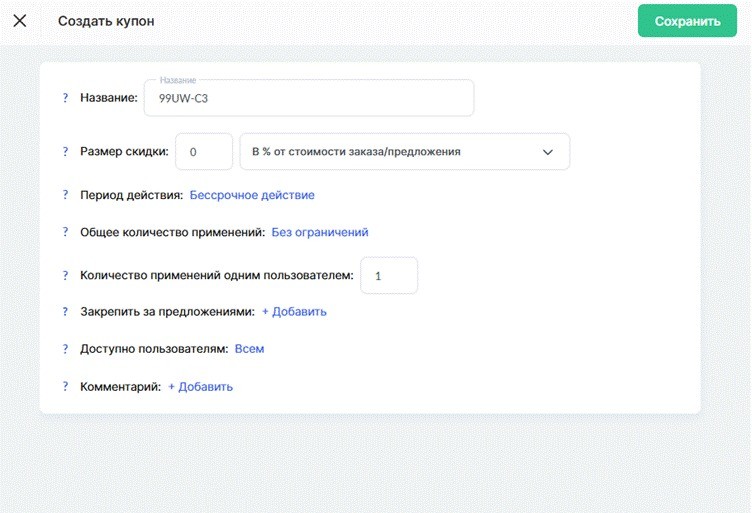Change the Бессрочное действие validity period

pos(252,195)
